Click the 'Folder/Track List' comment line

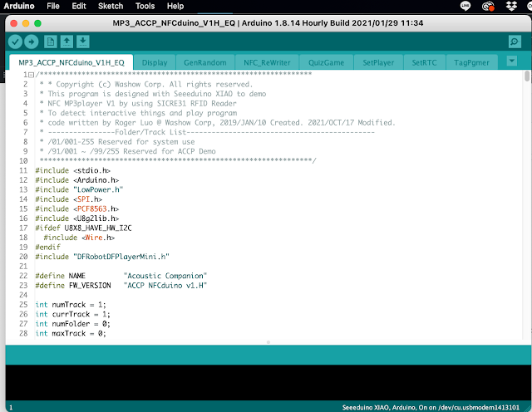tap(207, 132)
